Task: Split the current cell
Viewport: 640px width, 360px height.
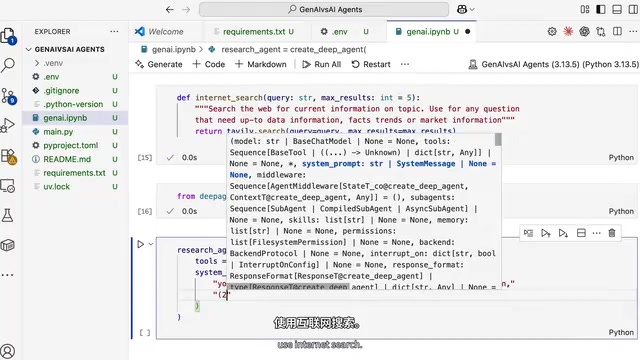Action: (x=581, y=233)
